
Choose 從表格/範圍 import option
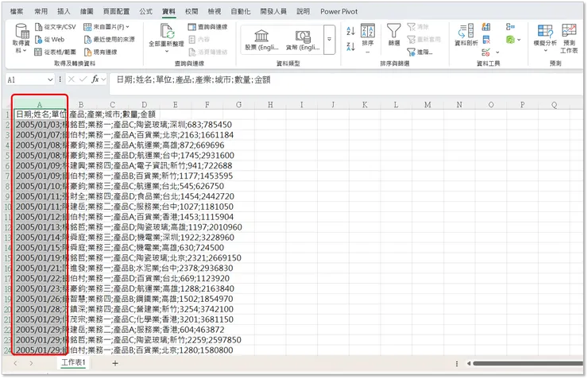pyautogui.click(x=55, y=52)
